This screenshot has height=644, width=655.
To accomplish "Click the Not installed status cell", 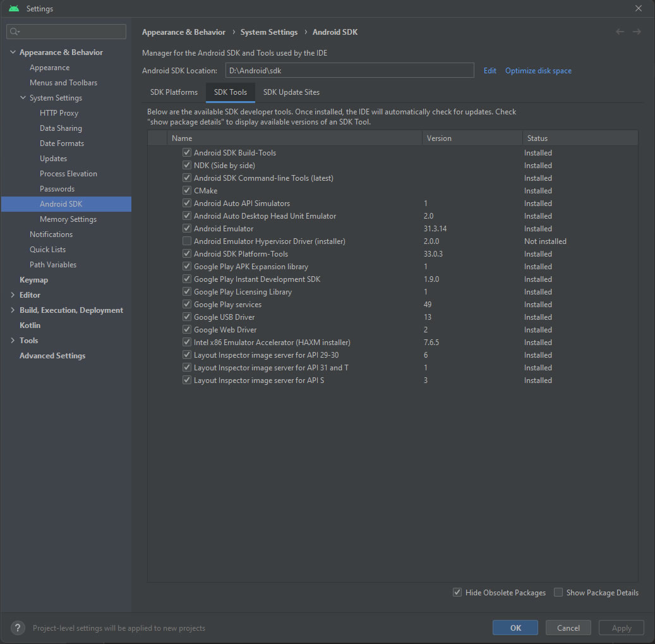I will (545, 241).
